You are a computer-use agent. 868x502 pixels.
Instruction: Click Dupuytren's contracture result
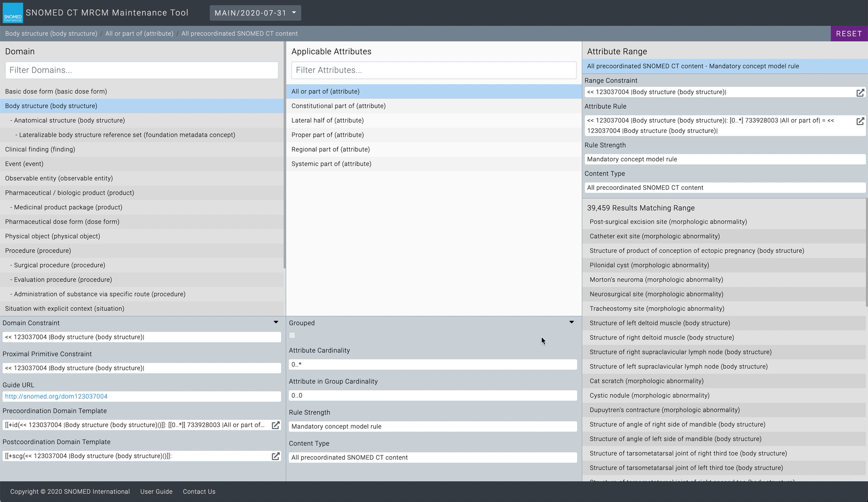point(724,410)
